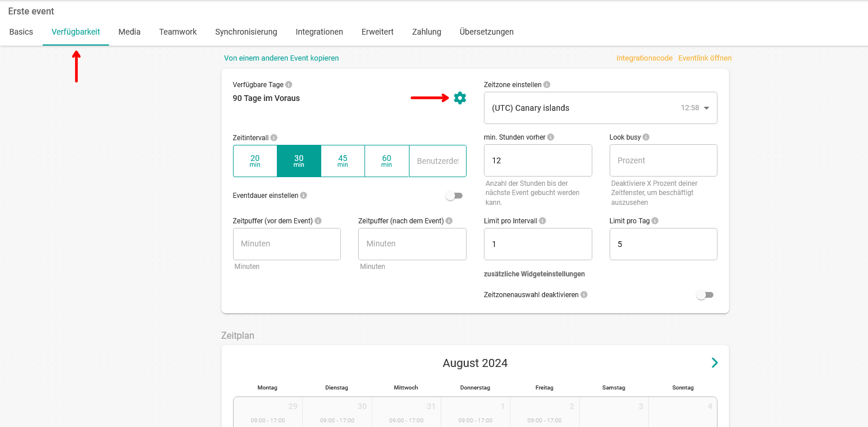This screenshot has width=868, height=427.
Task: Open the Verfügbare Tage gear settings
Action: tap(460, 98)
